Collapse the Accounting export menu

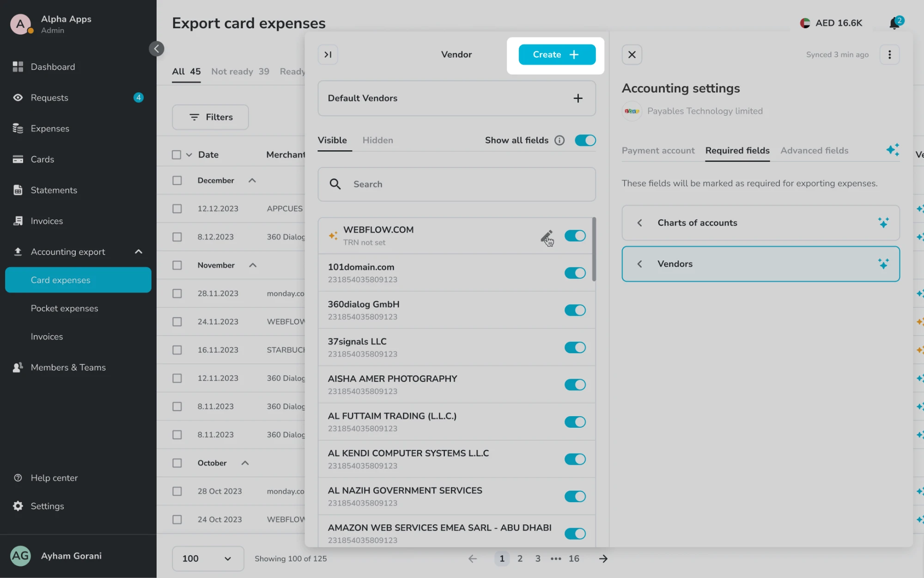click(139, 252)
